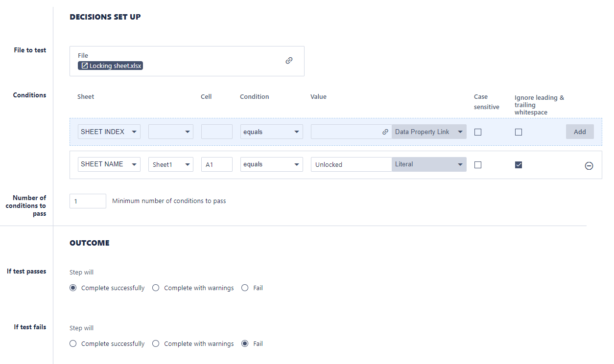Expand the Sheet1 selector dropdown
Screen dimensions: 614x364
click(170, 164)
